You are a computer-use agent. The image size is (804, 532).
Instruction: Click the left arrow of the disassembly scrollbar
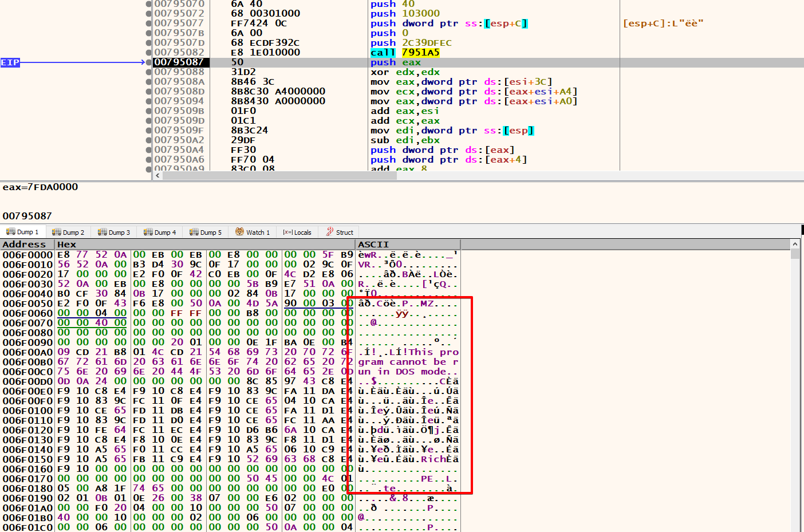[x=158, y=176]
